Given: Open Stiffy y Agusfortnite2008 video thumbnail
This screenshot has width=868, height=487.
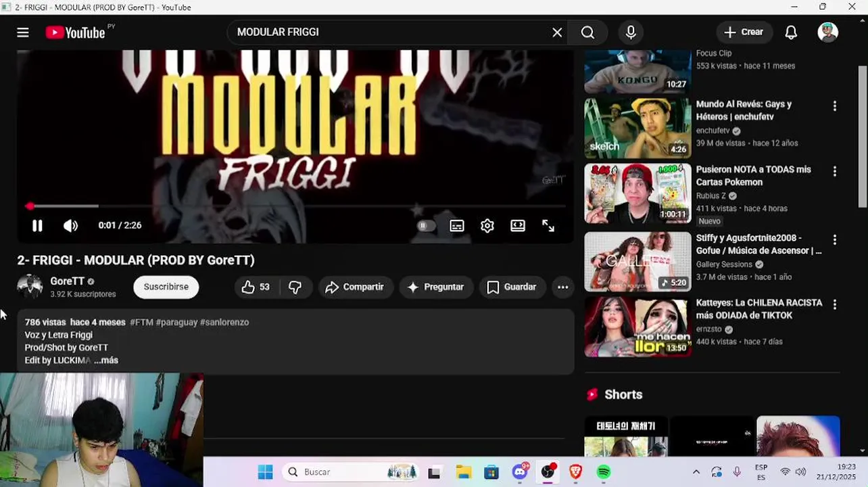Looking at the screenshot, I should [637, 262].
